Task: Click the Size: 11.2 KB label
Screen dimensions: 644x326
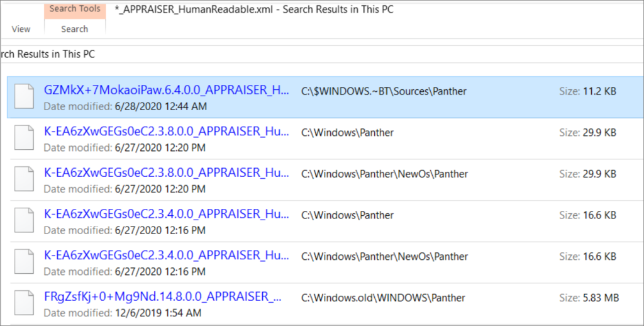Action: pos(587,91)
